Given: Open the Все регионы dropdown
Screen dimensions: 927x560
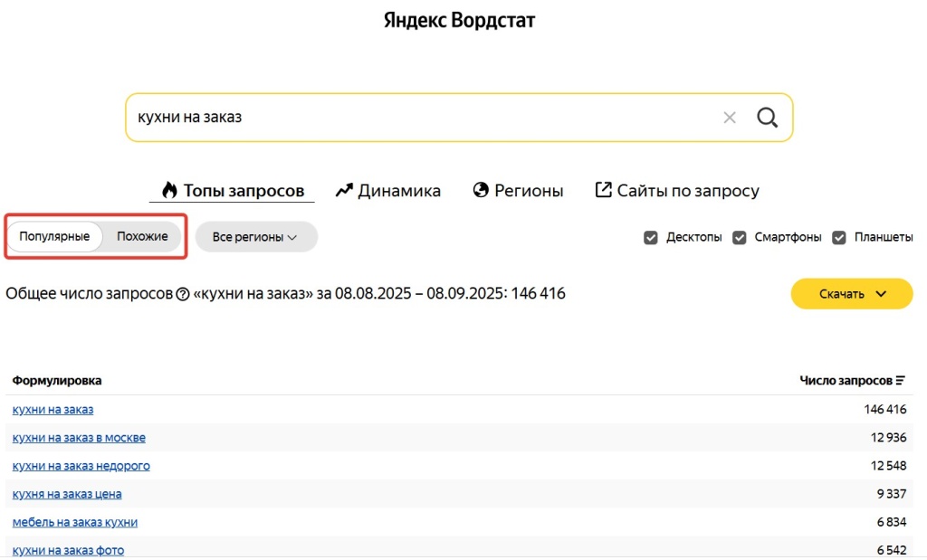Looking at the screenshot, I should 256,237.
